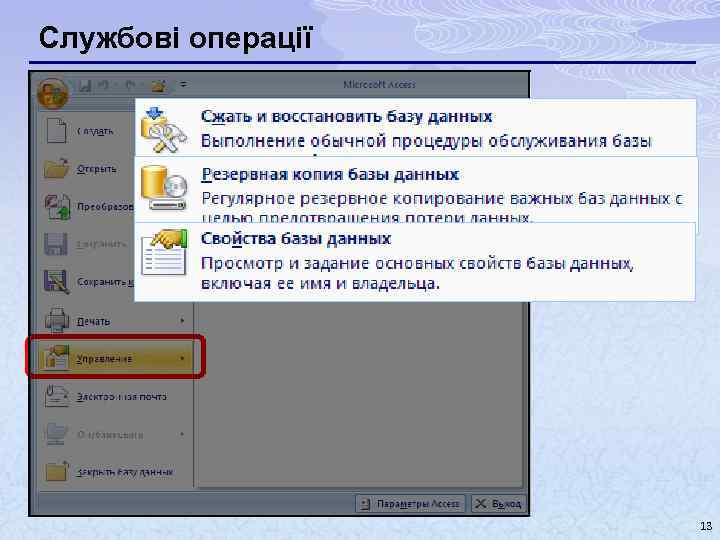Click the Redo icon in quick access toolbar

(x=130, y=85)
